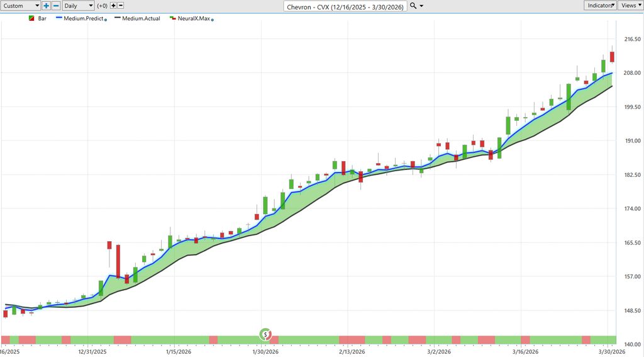Click the Chevron - CVX symbol field
The width and height of the screenshot is (644, 357).
345,6
